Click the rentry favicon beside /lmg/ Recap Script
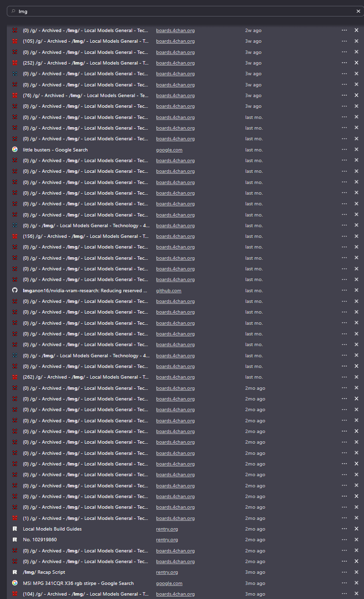The height and width of the screenshot is (599, 364). pyautogui.click(x=15, y=572)
